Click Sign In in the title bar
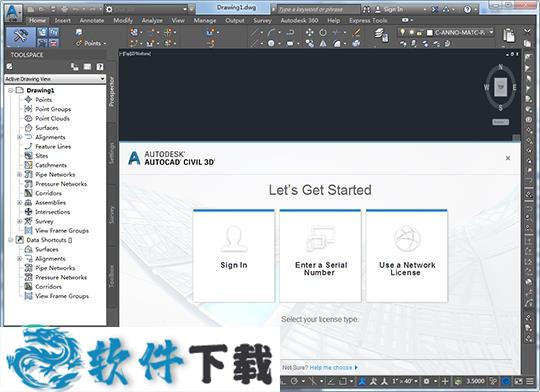 pos(393,10)
